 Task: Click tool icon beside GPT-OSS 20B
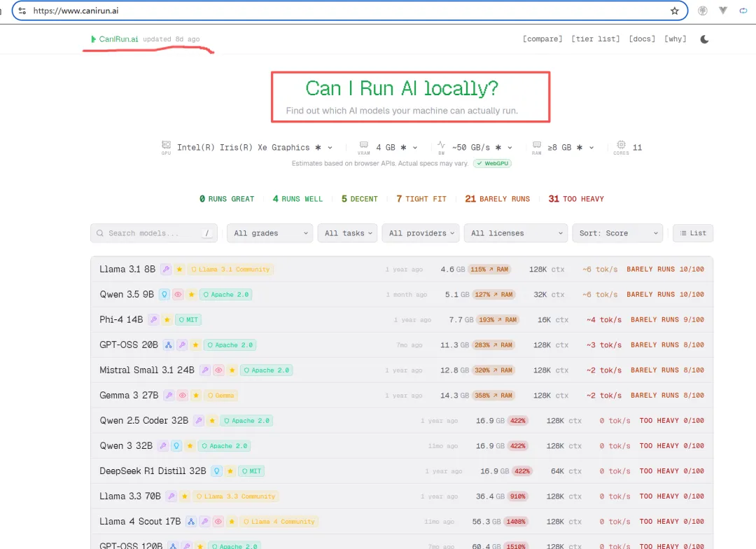coord(182,345)
